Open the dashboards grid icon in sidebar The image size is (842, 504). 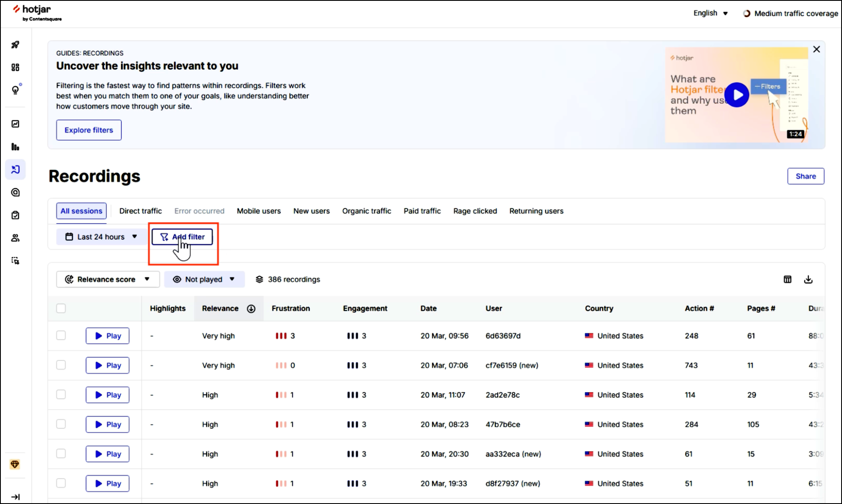click(x=15, y=67)
